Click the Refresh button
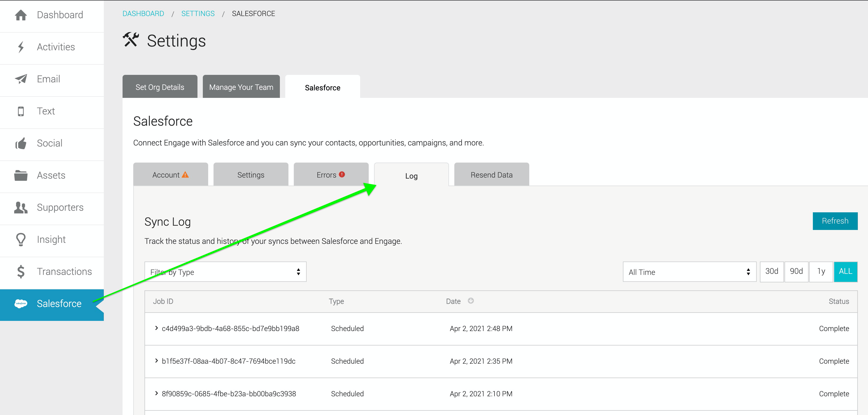This screenshot has height=415, width=868. tap(835, 221)
